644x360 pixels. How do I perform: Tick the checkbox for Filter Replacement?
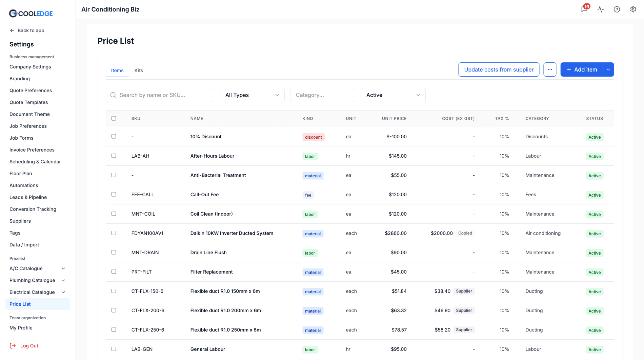pos(114,272)
